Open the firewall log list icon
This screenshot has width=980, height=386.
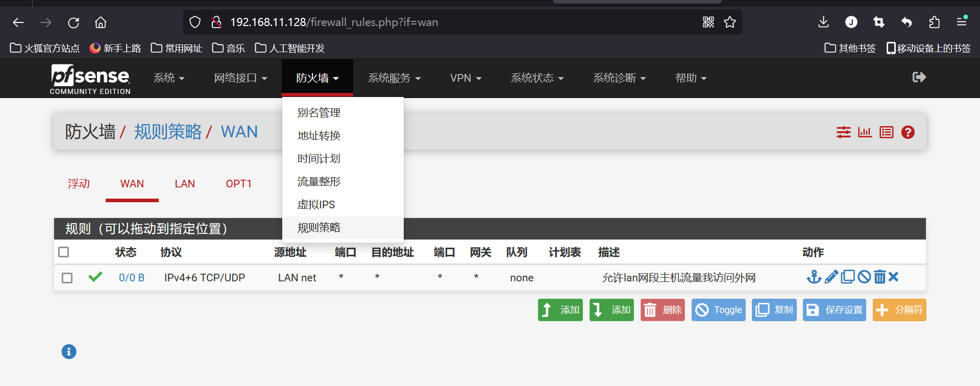(x=887, y=132)
